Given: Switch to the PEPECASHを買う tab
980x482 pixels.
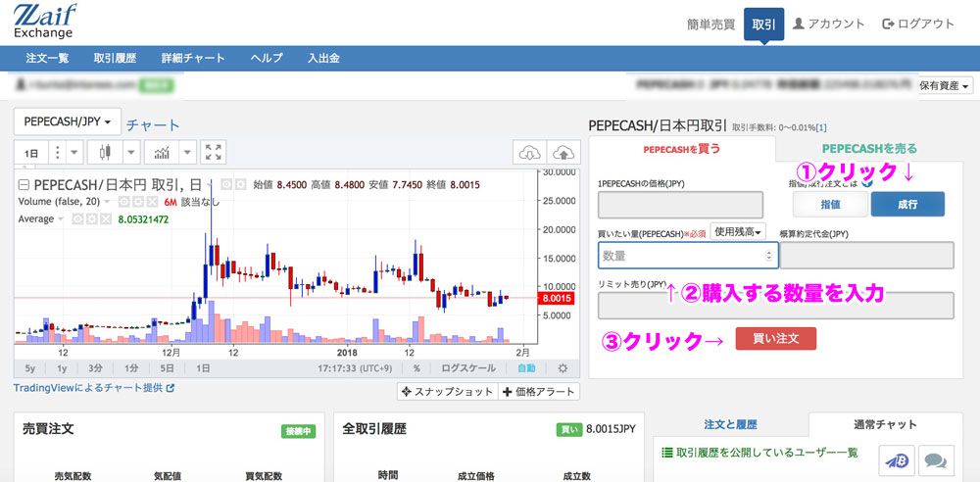Looking at the screenshot, I should click(x=682, y=149).
